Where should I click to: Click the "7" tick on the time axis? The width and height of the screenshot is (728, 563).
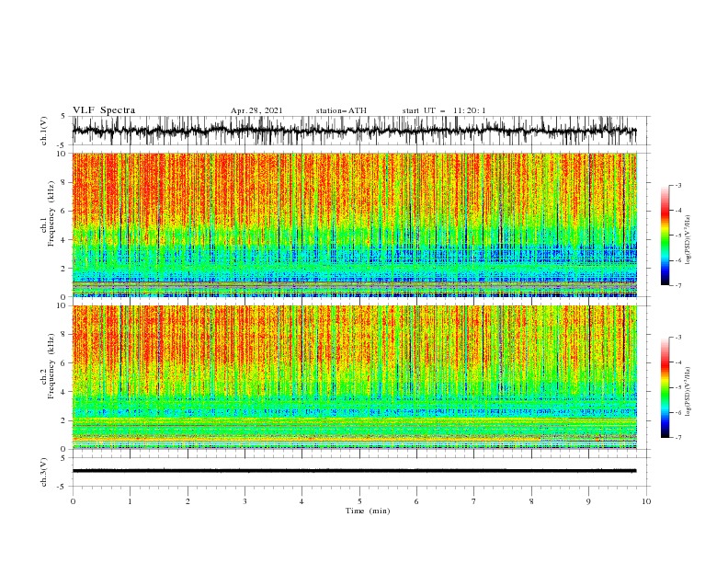click(474, 501)
